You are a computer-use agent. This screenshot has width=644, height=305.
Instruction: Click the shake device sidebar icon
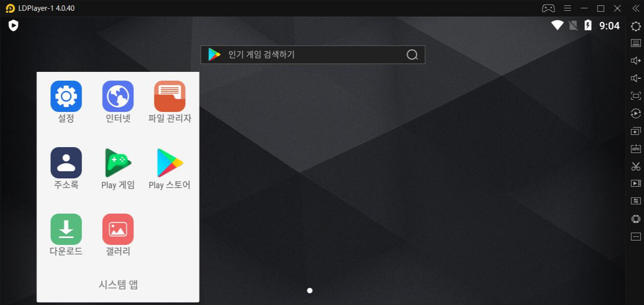(636, 219)
